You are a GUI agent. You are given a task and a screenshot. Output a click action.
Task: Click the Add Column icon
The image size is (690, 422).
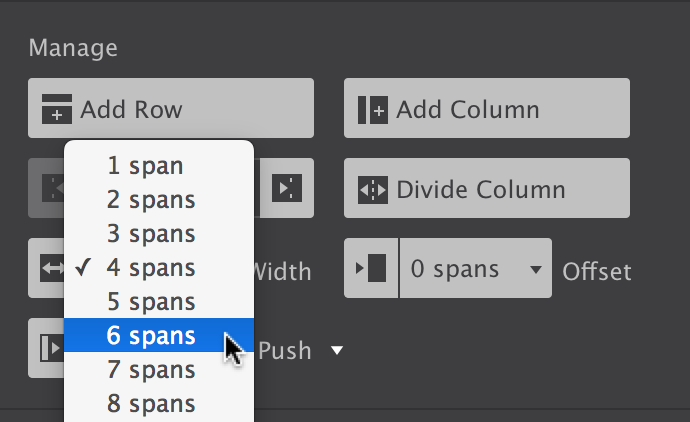click(372, 109)
